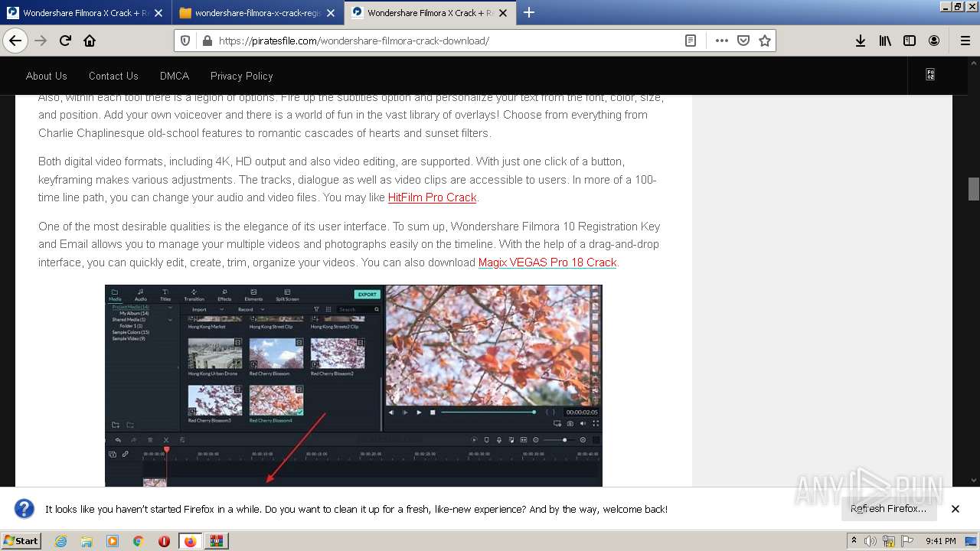Open the Firefox Home page icon
Image resolution: width=980 pixels, height=551 pixels.
pyautogui.click(x=90, y=41)
